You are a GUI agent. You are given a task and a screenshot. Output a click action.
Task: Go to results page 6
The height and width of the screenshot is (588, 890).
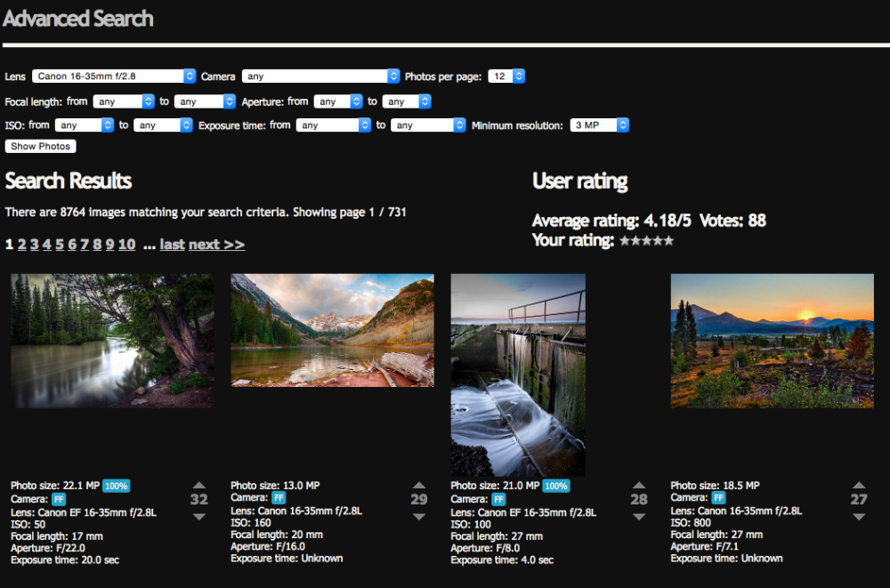coord(72,245)
